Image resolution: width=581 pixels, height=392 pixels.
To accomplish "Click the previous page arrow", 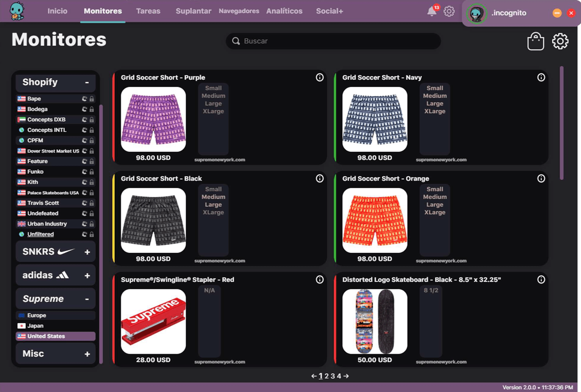I will click(x=314, y=376).
